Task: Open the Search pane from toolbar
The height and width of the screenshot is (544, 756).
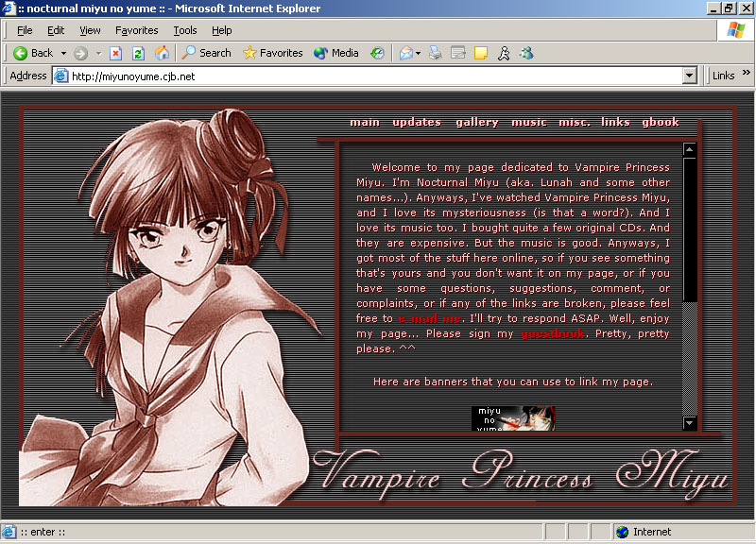Action: coord(206,53)
